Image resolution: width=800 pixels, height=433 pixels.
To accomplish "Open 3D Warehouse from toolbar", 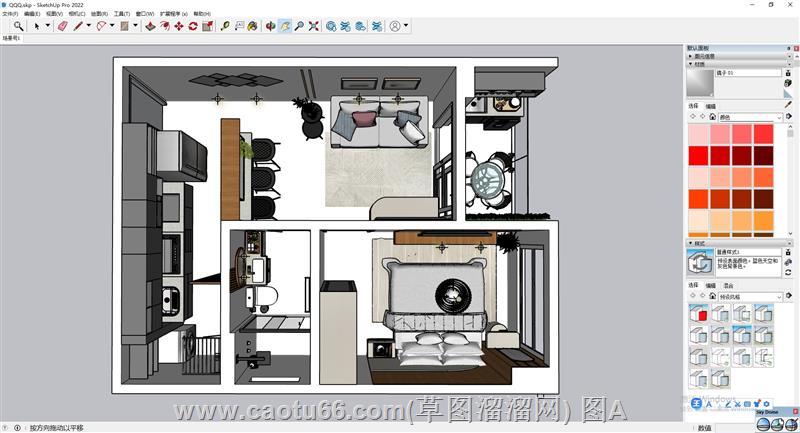I will click(332, 26).
